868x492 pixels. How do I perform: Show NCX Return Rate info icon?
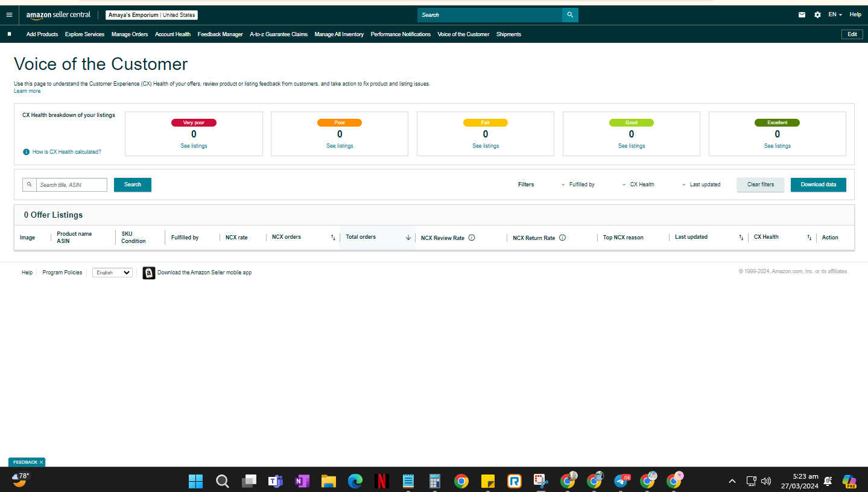[562, 238]
